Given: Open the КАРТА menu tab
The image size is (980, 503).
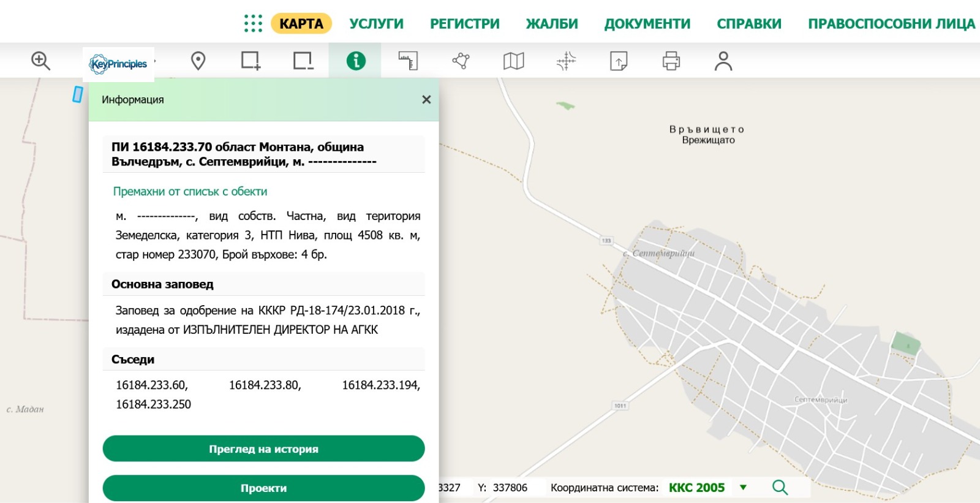Looking at the screenshot, I should (x=301, y=23).
